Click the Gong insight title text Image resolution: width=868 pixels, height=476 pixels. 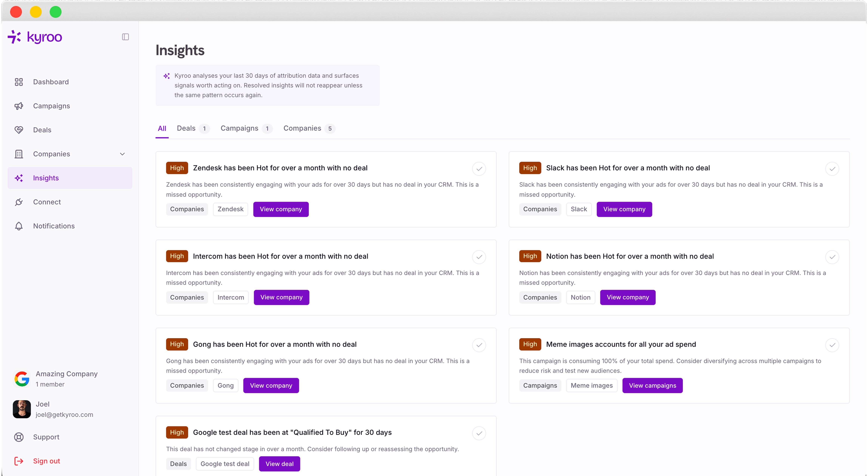(x=275, y=344)
